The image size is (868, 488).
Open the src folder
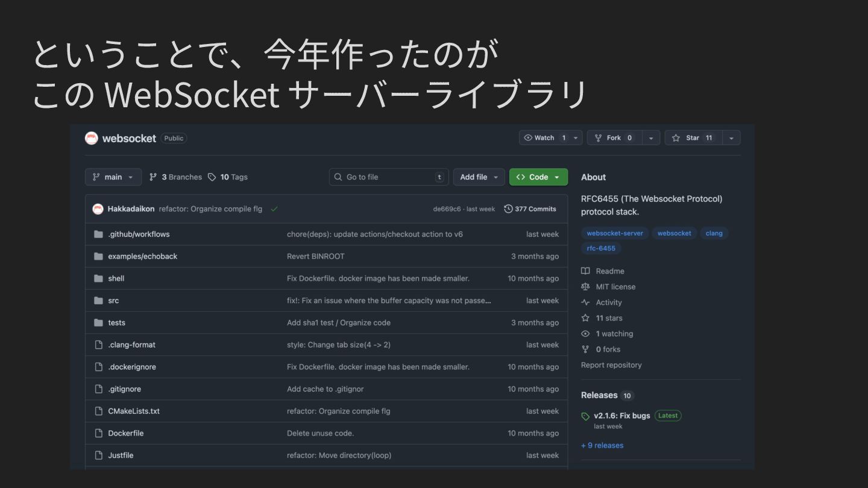tap(113, 301)
